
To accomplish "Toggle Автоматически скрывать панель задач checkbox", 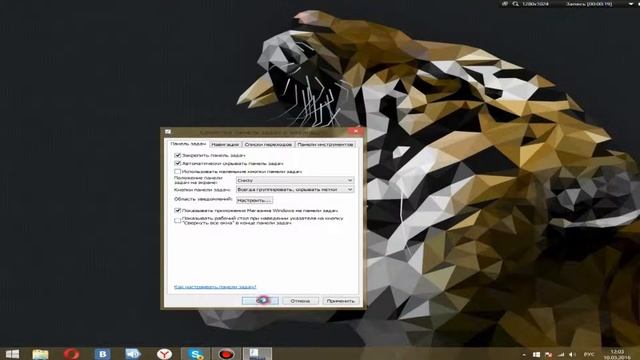I will (x=178, y=163).
